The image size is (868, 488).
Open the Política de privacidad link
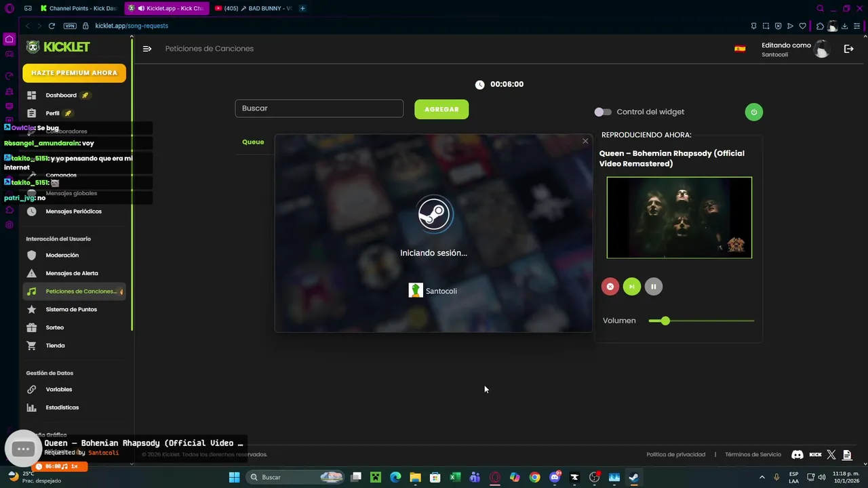[675, 455]
